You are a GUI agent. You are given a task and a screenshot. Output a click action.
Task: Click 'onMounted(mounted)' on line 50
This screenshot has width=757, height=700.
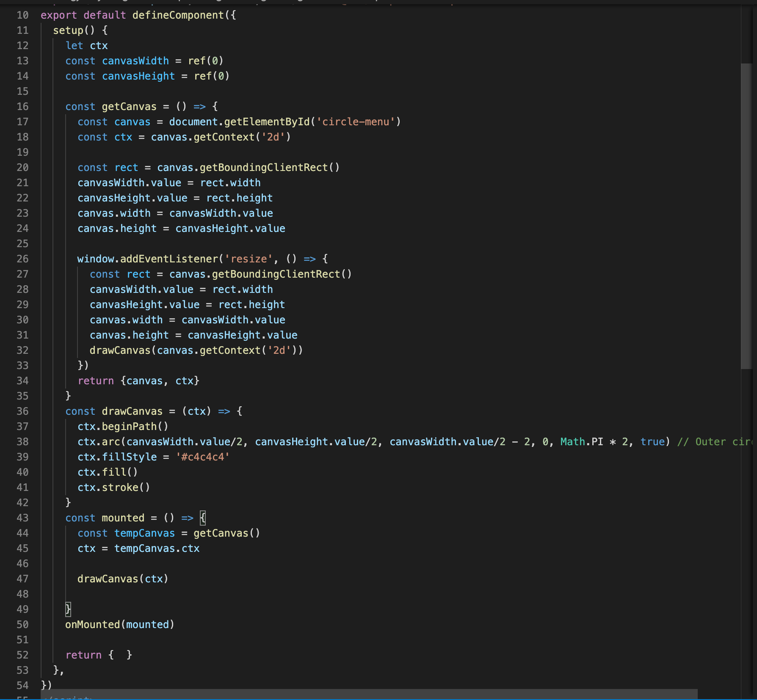point(120,625)
